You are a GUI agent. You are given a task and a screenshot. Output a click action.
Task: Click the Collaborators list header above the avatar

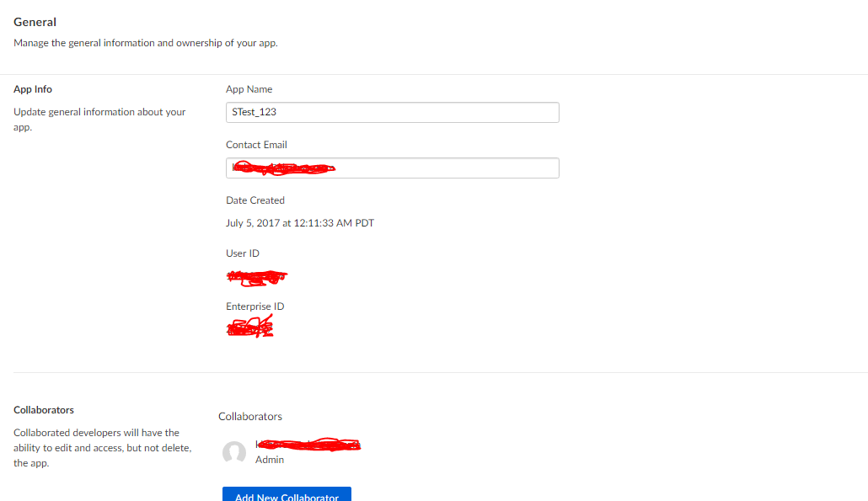(250, 416)
